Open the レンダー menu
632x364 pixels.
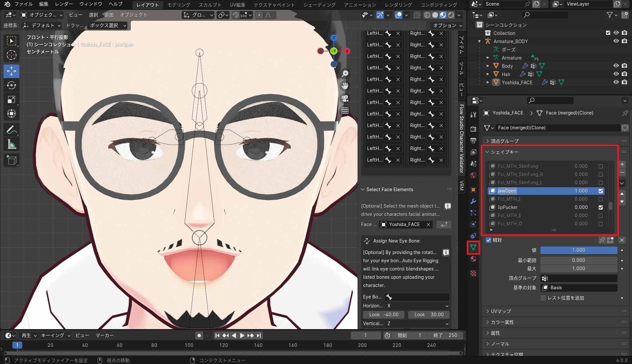pos(64,4)
